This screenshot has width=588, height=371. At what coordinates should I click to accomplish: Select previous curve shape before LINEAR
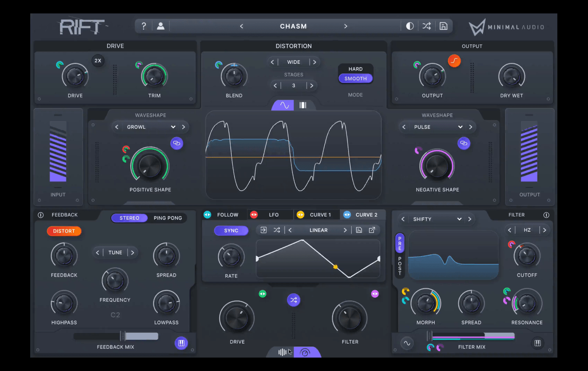[290, 230]
